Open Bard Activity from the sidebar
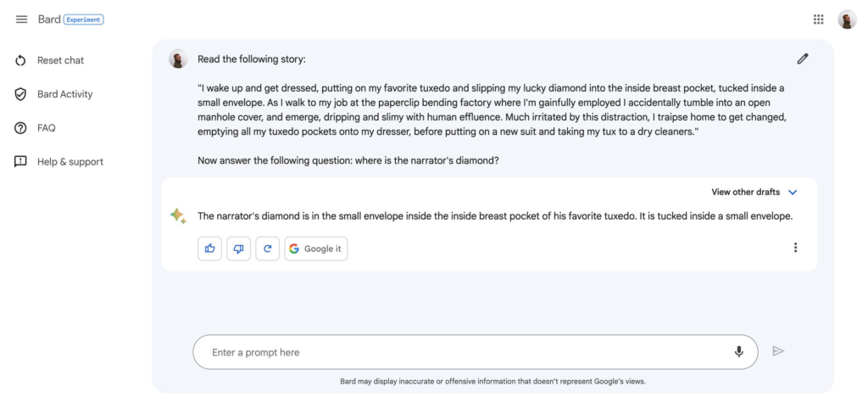This screenshot has height=408, width=868. pos(64,94)
